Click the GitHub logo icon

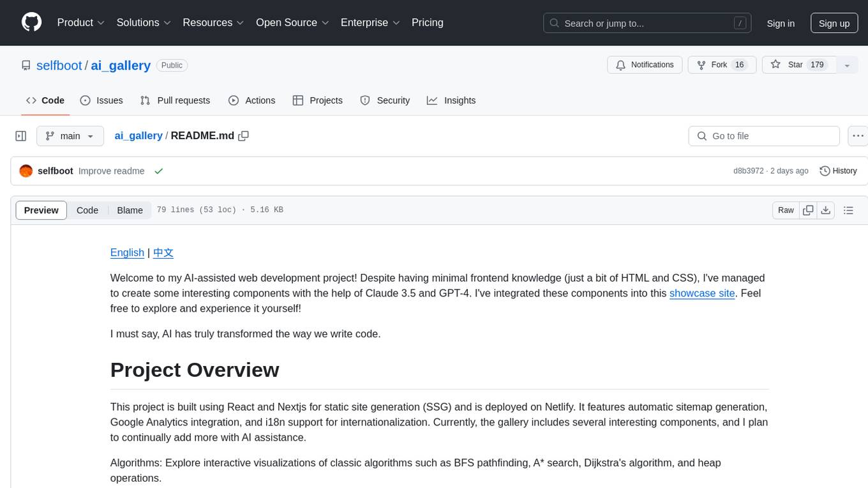point(31,22)
